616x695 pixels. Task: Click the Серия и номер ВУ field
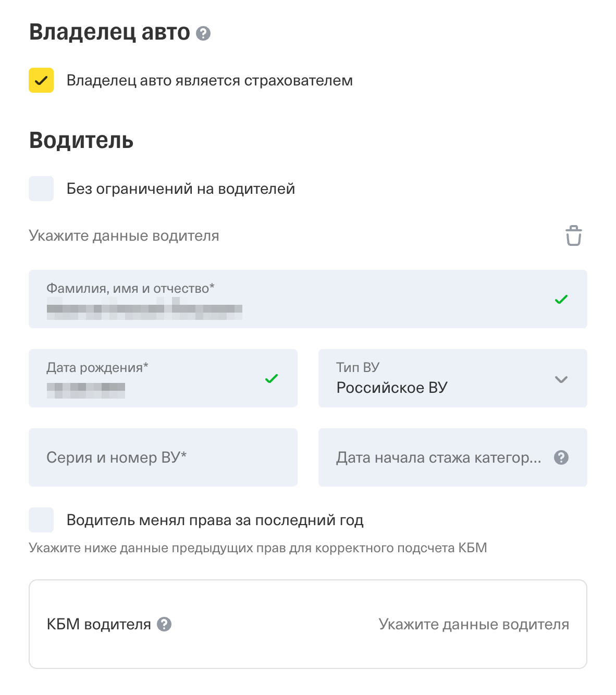coord(163,457)
